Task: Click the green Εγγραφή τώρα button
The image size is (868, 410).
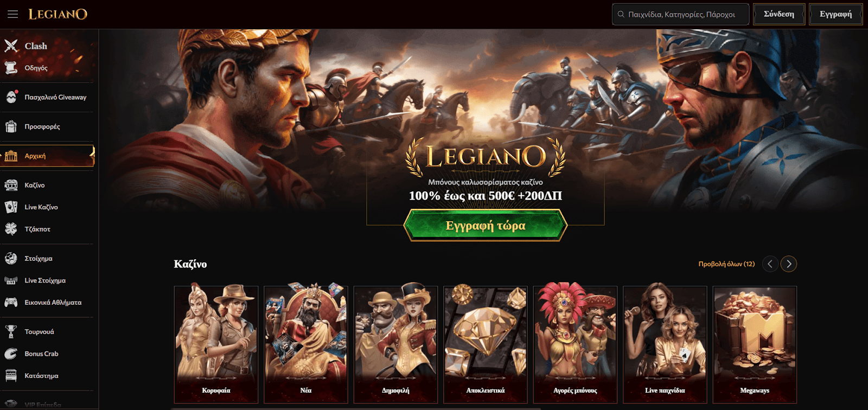Action: 486,225
